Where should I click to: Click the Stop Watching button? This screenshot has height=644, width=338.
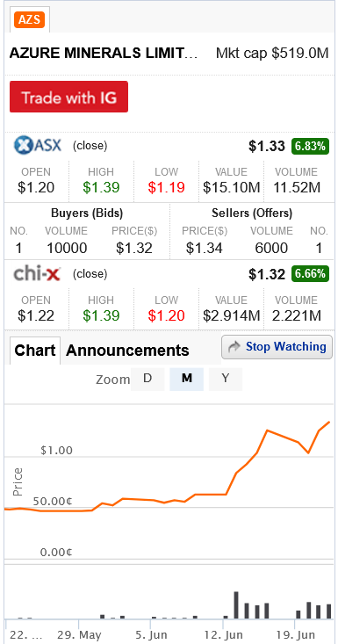[277, 347]
